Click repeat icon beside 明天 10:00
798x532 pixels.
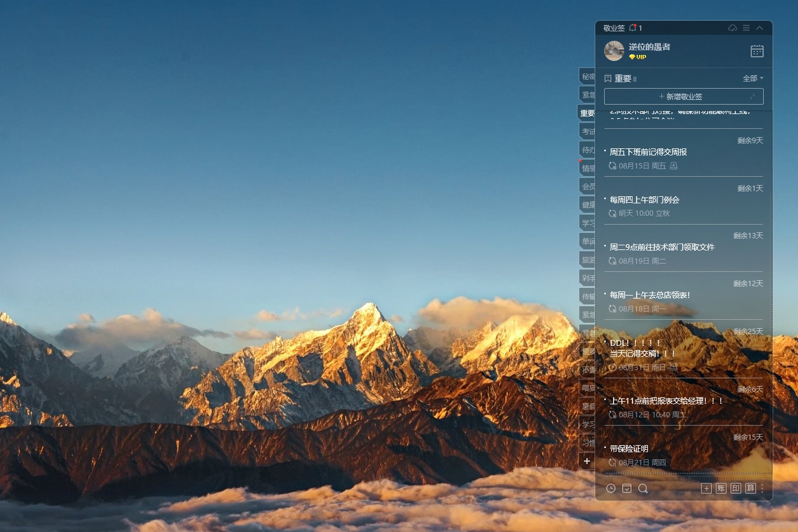[x=612, y=213]
